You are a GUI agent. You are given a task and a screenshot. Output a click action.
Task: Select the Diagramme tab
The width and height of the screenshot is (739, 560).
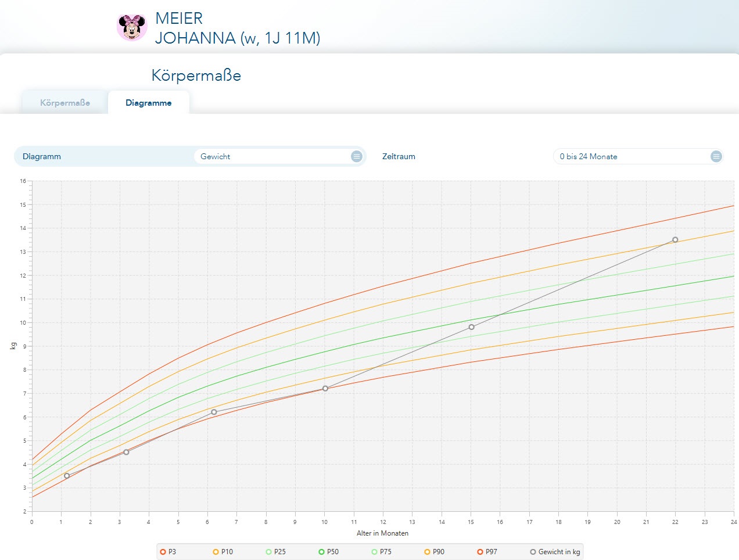click(x=149, y=103)
